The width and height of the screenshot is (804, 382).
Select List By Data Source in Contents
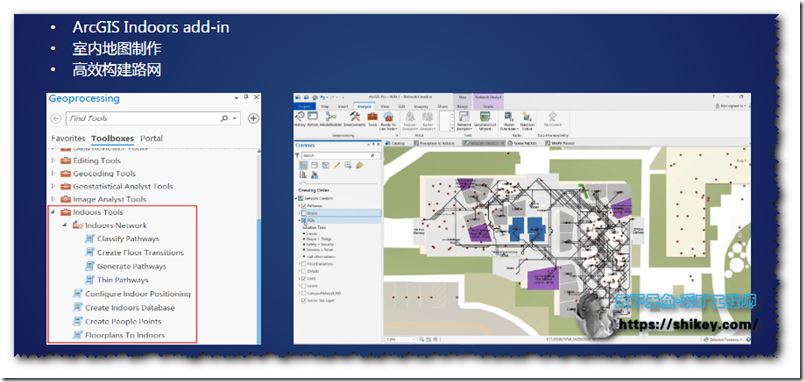pyautogui.click(x=314, y=165)
